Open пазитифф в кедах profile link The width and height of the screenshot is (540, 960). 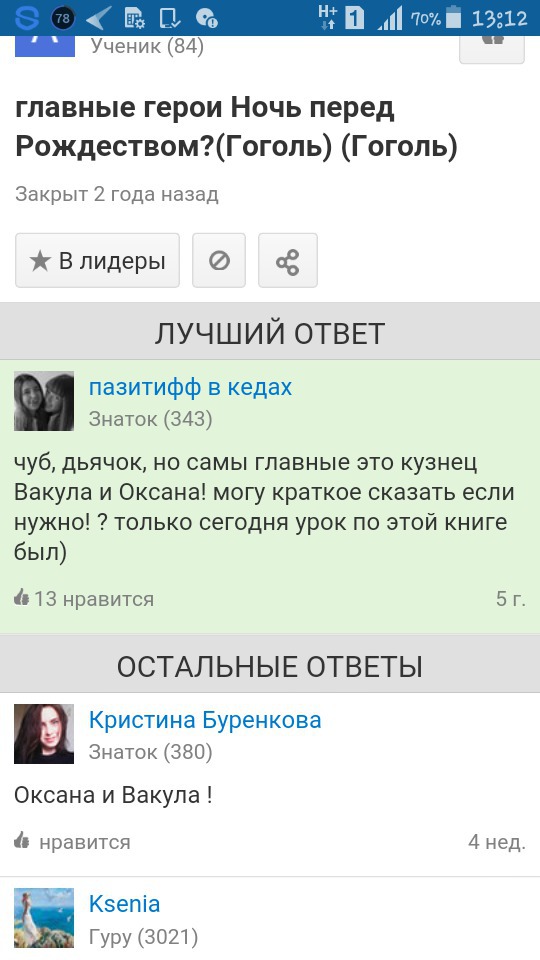click(190, 387)
